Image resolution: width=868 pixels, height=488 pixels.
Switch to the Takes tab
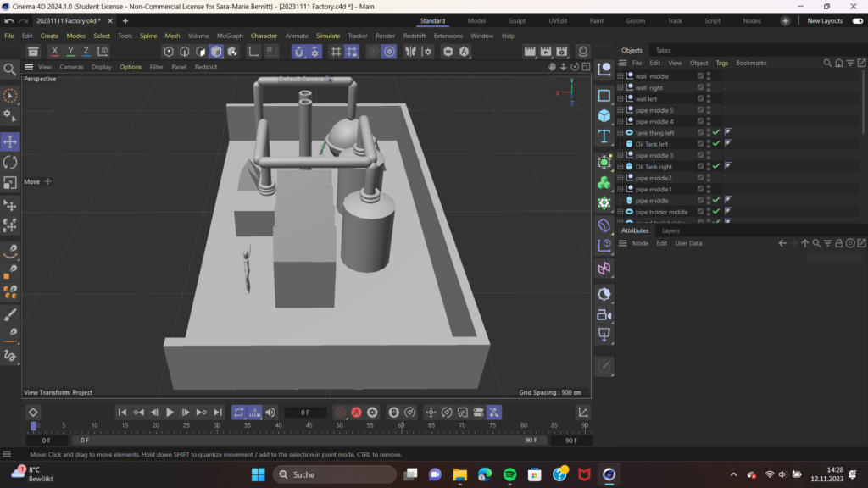[x=663, y=50]
